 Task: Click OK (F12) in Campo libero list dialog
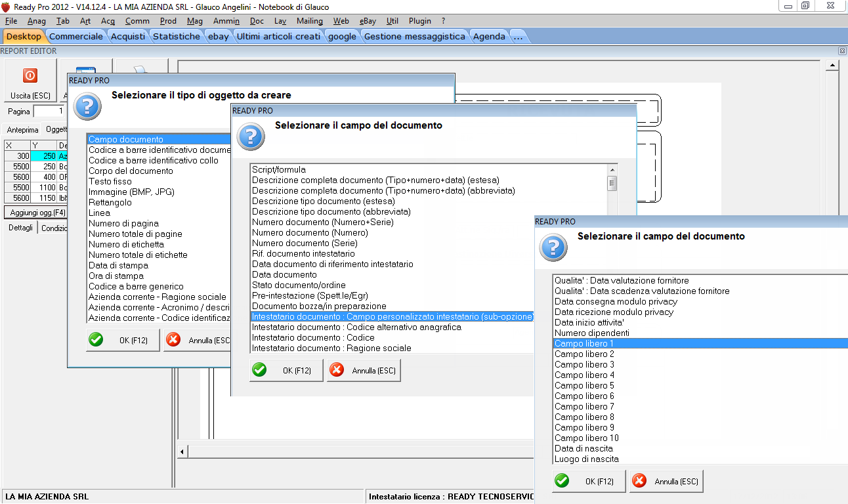point(589,481)
